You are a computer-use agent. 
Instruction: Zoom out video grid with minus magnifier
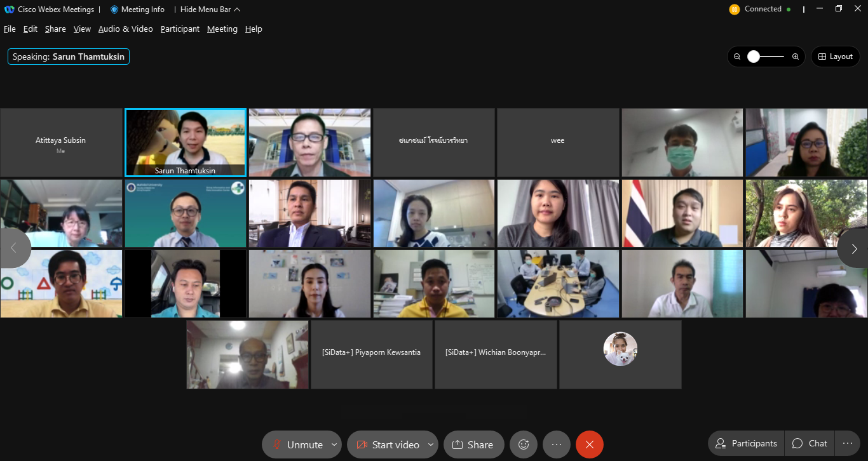tap(737, 57)
